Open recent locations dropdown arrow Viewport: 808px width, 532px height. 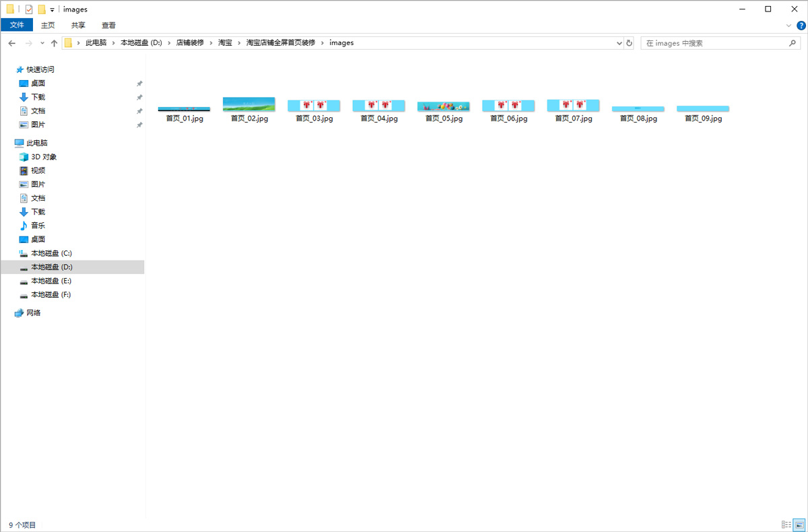(x=42, y=43)
